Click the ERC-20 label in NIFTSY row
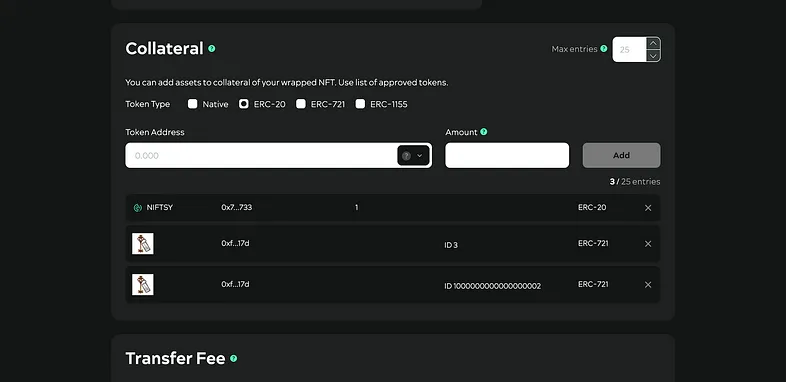786x382 pixels. [x=592, y=207]
